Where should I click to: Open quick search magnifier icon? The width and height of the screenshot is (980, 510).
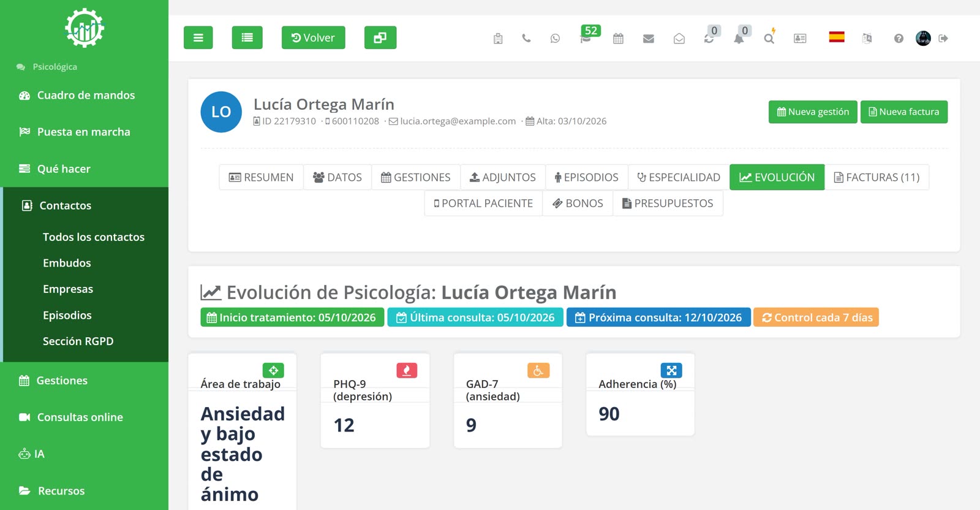tap(769, 37)
